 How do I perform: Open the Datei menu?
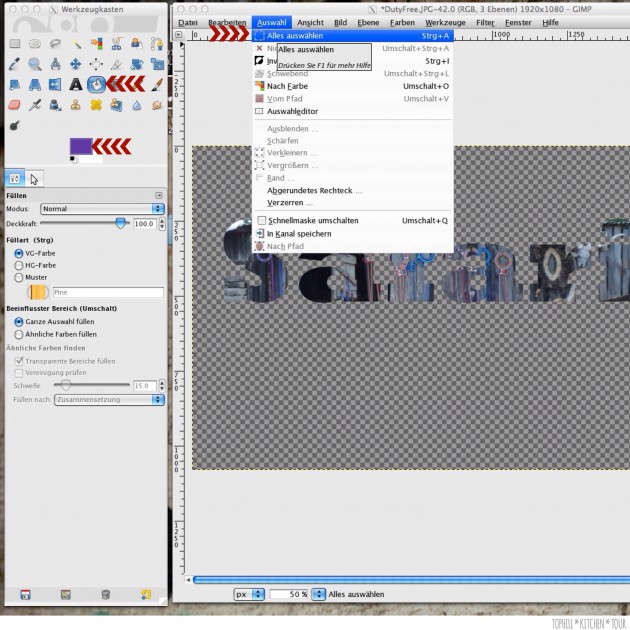click(188, 22)
